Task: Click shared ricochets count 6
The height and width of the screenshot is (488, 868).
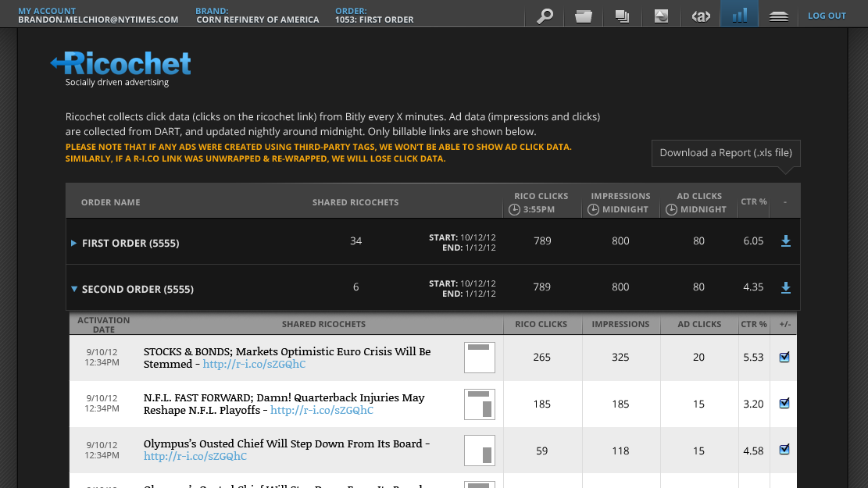Action: click(356, 287)
